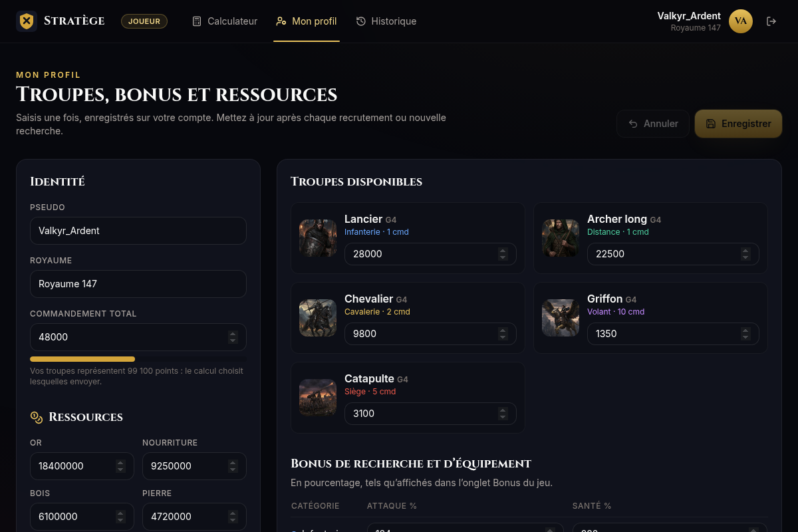The width and height of the screenshot is (798, 532).
Task: Click the Griffon troop portrait
Action: 561,318
